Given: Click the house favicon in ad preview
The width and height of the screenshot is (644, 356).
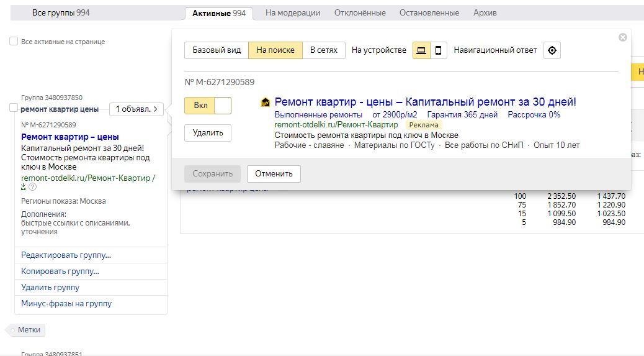Looking at the screenshot, I should (266, 102).
